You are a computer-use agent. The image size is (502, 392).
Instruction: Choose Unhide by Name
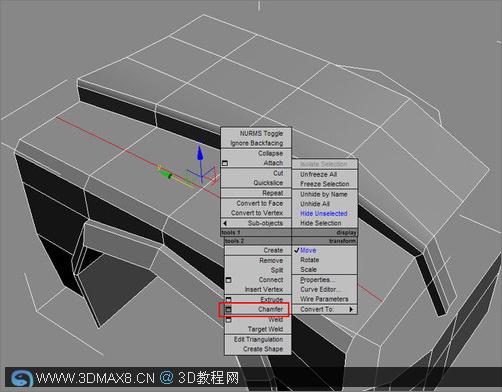pos(324,194)
